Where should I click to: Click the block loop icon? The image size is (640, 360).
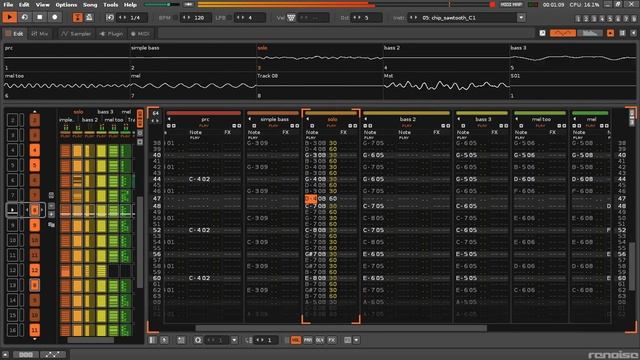(110, 18)
